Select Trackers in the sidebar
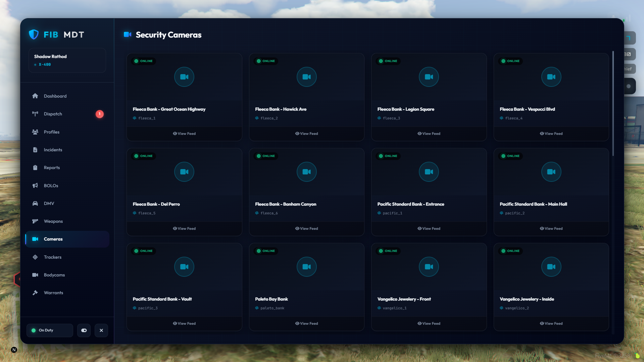This screenshot has height=362, width=644. (52, 257)
